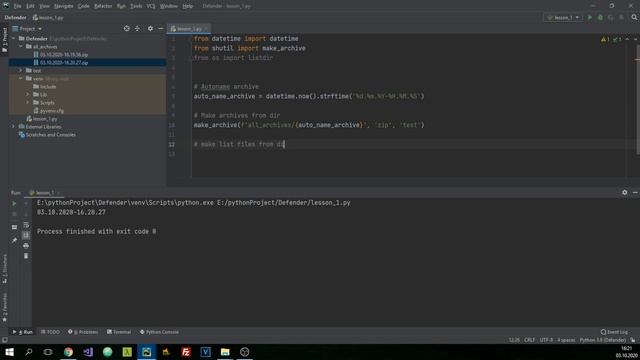Open the View menu
Image resolution: width=640 pixels, height=360 pixels.
[44, 6]
